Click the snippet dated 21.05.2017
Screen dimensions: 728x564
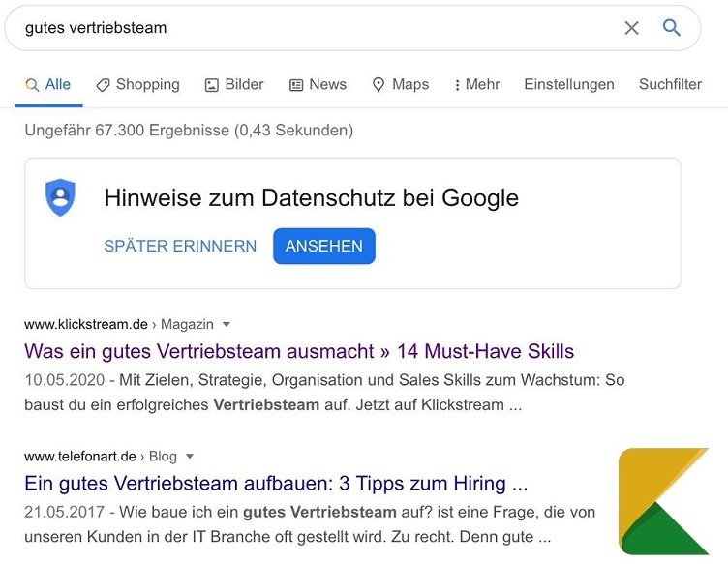[310, 524]
